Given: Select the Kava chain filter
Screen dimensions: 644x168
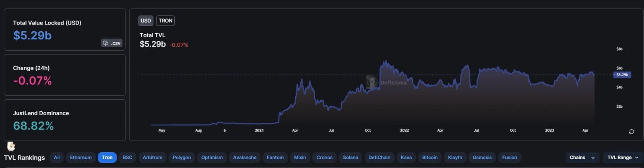Looking at the screenshot, I should [x=406, y=158].
